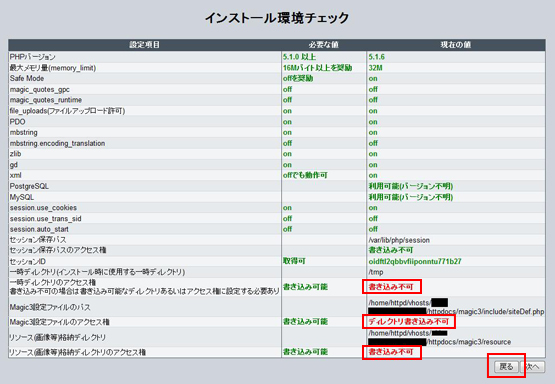Select the PHPバージョン row label
This screenshot has width=555, height=384.
coord(33,57)
